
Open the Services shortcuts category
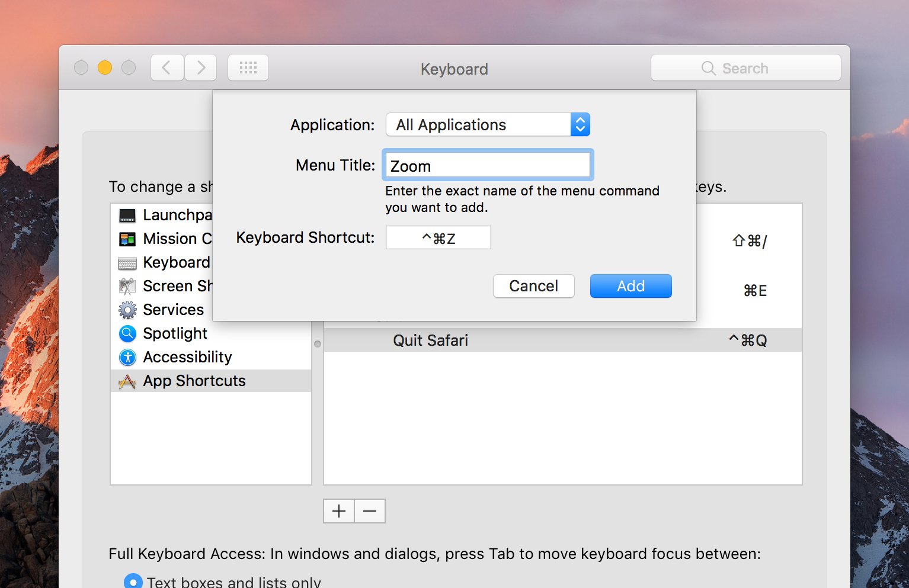click(127, 309)
